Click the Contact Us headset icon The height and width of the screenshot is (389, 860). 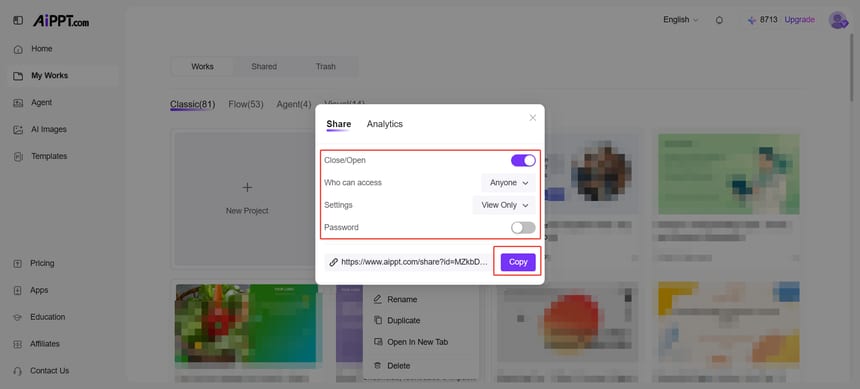coord(18,371)
